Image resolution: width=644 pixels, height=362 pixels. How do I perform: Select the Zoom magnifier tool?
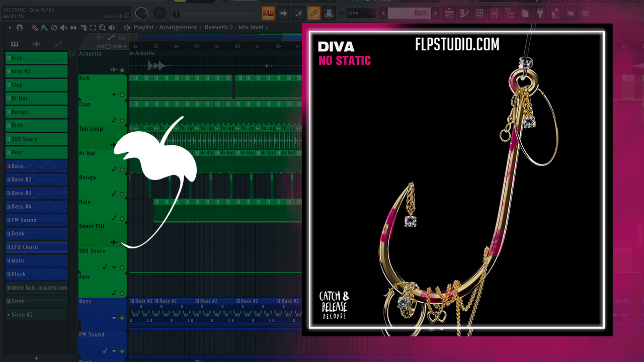[x=102, y=28]
